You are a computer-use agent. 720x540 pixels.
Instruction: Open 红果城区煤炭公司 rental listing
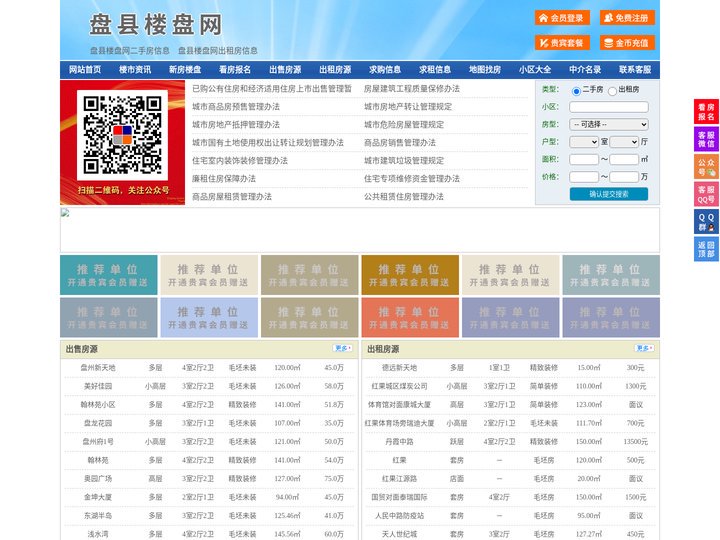pyautogui.click(x=399, y=386)
